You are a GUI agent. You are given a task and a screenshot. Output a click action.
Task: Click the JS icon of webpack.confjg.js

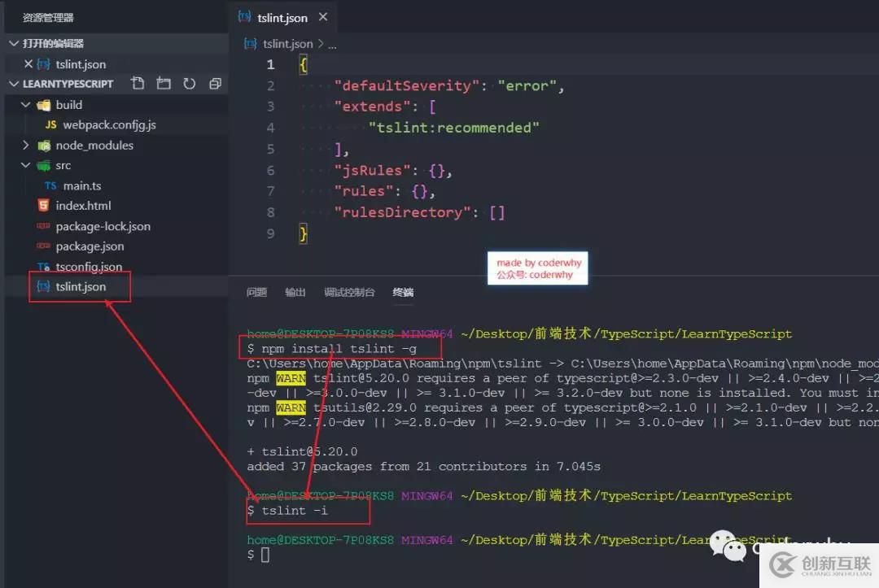(51, 125)
